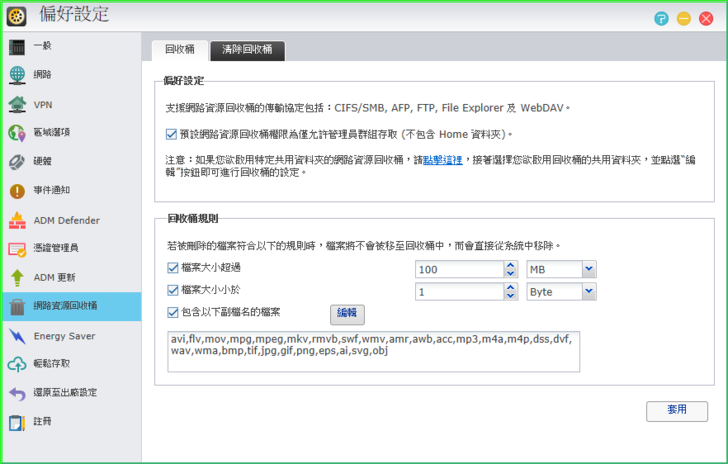Select the ADM Defender sidebar label

click(67, 221)
